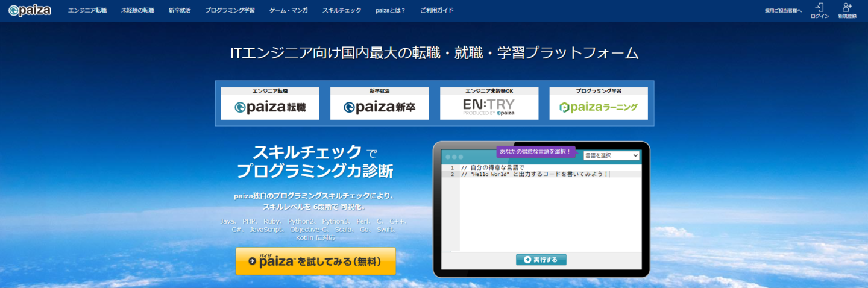Open the エンジニア転職 menu item
This screenshot has height=288, width=868.
(x=87, y=11)
